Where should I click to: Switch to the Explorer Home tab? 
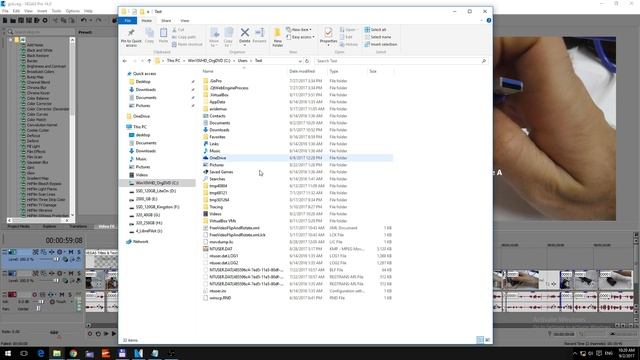click(x=147, y=20)
